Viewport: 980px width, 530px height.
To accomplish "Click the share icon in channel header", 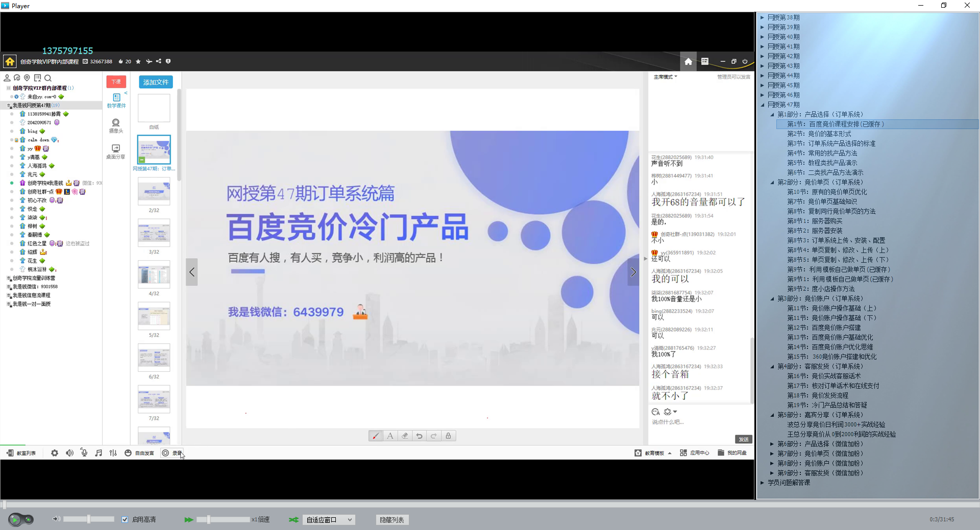I will (158, 61).
